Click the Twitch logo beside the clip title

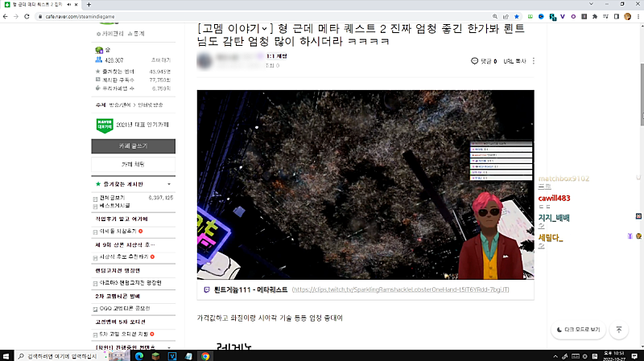(207, 289)
